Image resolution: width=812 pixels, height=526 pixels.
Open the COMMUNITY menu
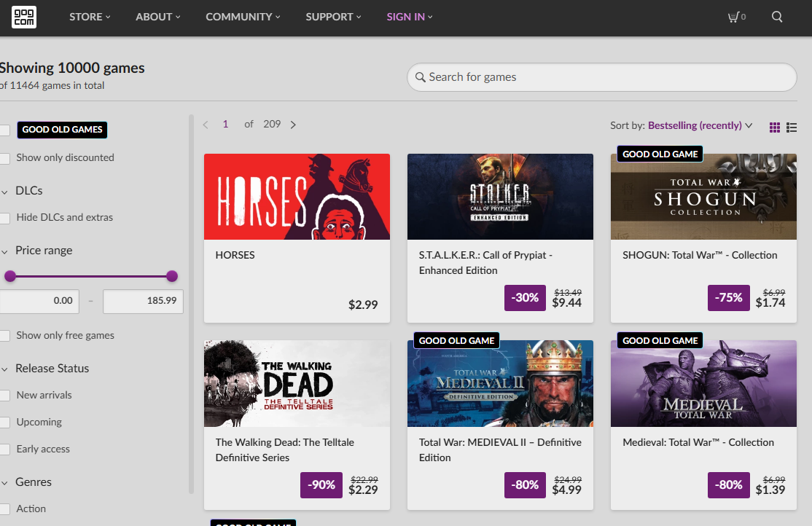pyautogui.click(x=243, y=17)
